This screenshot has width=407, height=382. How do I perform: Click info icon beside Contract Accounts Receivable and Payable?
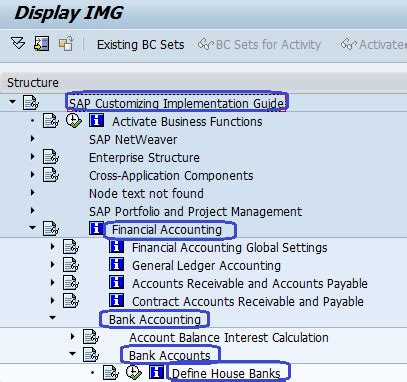[116, 300]
